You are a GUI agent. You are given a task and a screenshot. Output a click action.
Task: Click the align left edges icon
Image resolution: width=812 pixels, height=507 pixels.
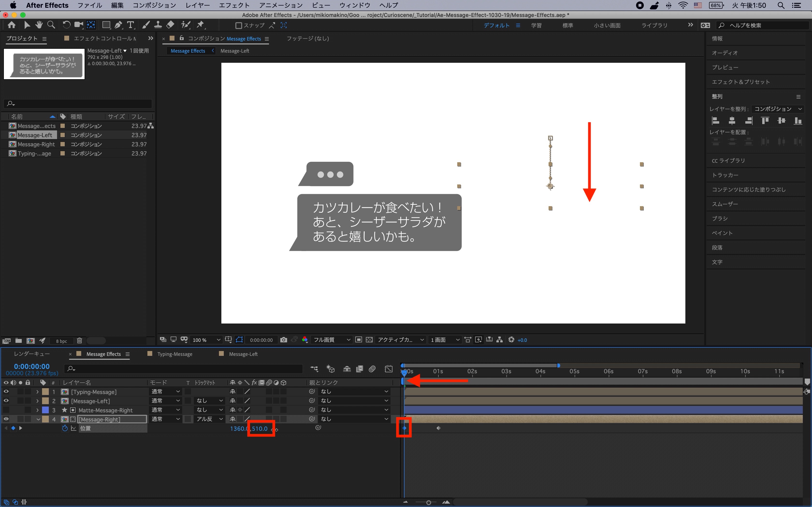(x=715, y=121)
